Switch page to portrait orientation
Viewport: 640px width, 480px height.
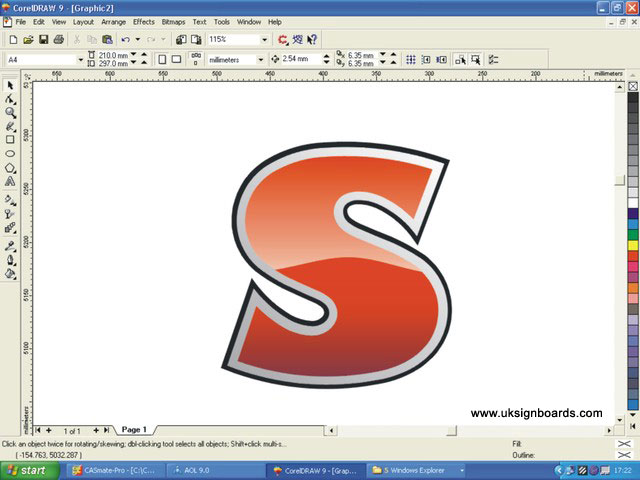(x=161, y=59)
